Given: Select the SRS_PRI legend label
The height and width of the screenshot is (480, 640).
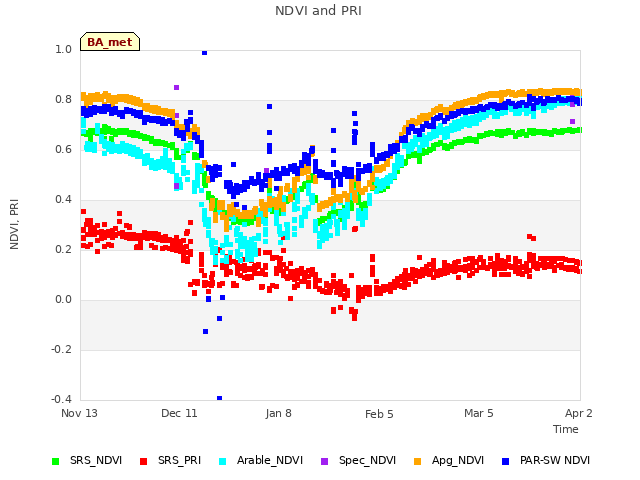Looking at the screenshot, I should (x=180, y=460).
